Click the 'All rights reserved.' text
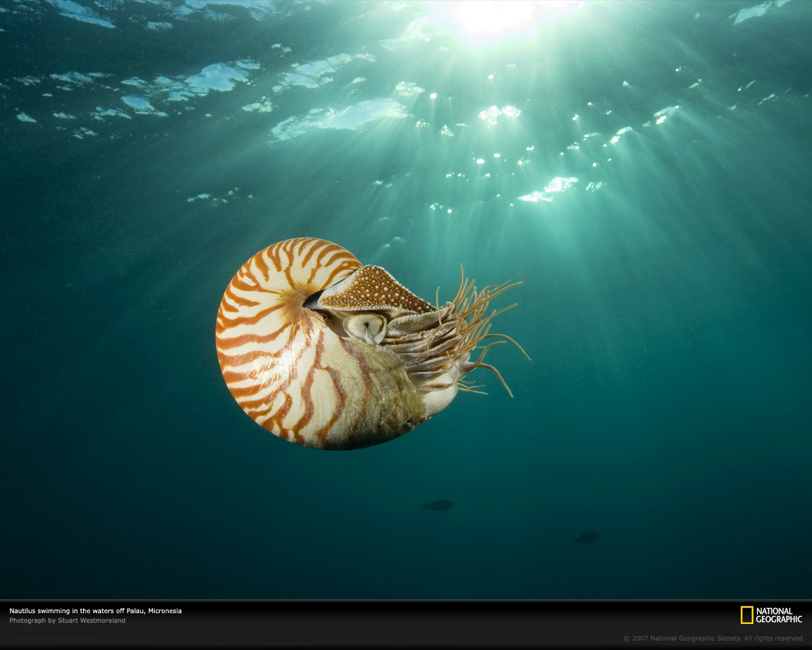This screenshot has width=812, height=650. (774, 639)
